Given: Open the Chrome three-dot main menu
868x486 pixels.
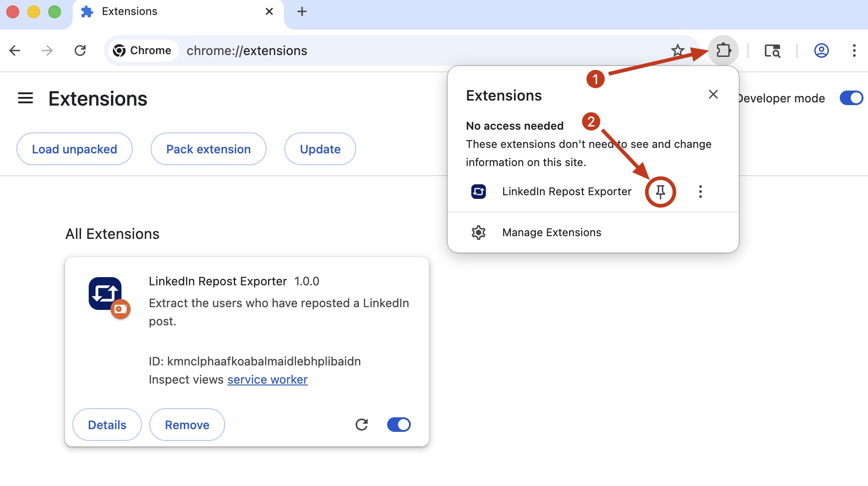Looking at the screenshot, I should 854,51.
